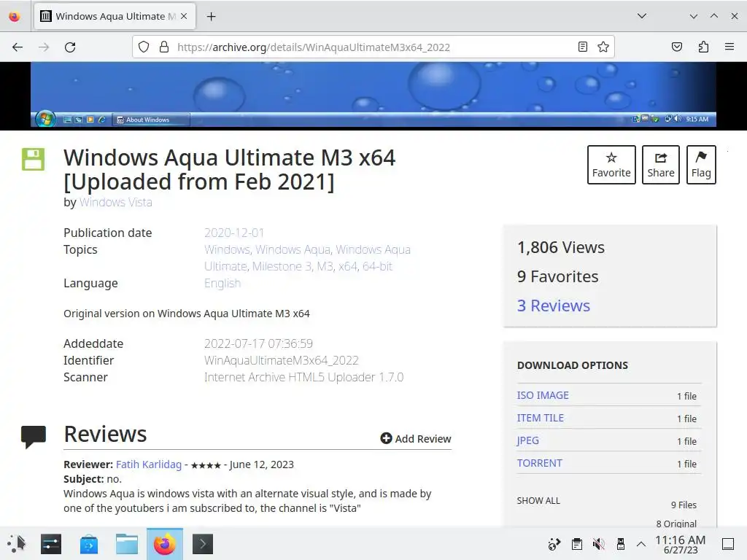Save page to Pocket
The image size is (747, 560).
coord(676,47)
